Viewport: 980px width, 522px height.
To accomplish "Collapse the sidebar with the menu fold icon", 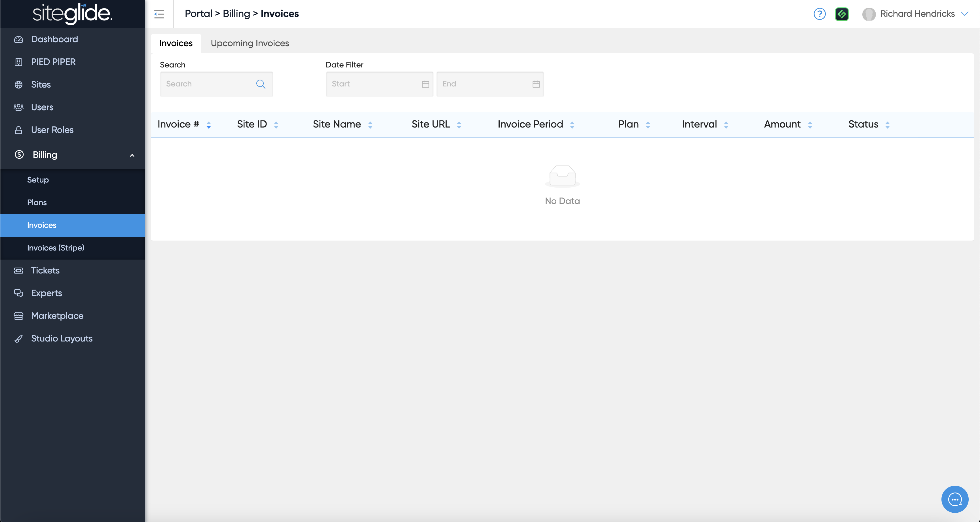I will [159, 14].
